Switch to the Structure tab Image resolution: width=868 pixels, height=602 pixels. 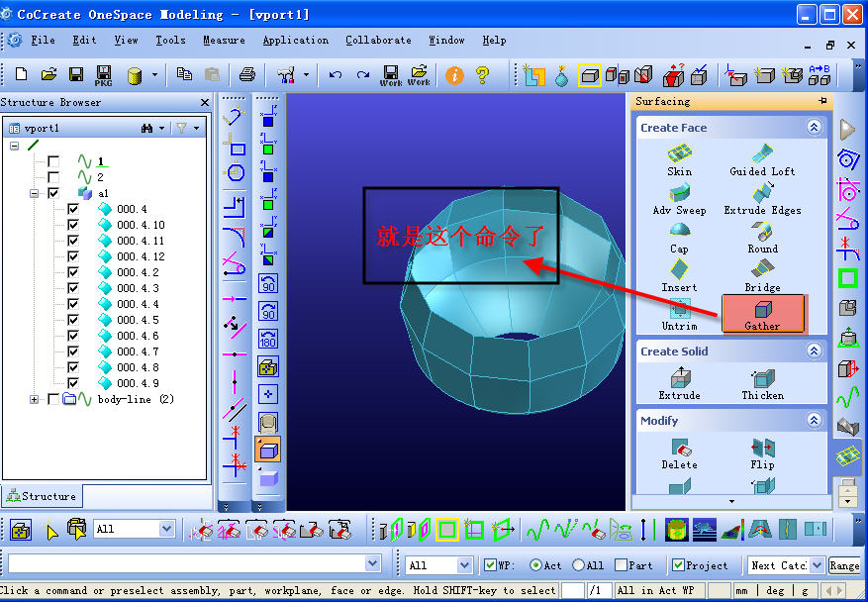[42, 496]
